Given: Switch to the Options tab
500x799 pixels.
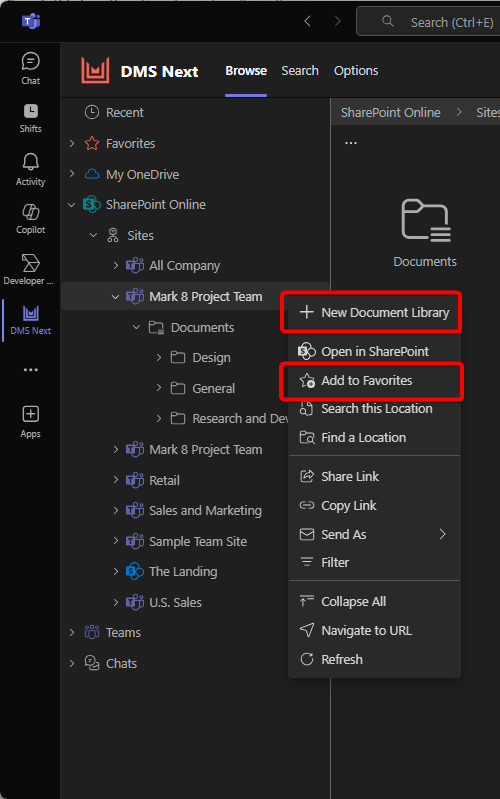Looking at the screenshot, I should coord(356,71).
